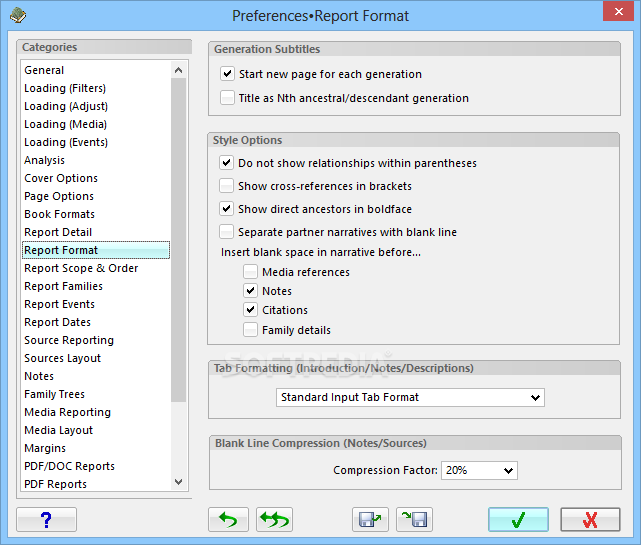This screenshot has width=641, height=545.
Task: Uncheck the Citations checkbox
Action: tap(251, 310)
